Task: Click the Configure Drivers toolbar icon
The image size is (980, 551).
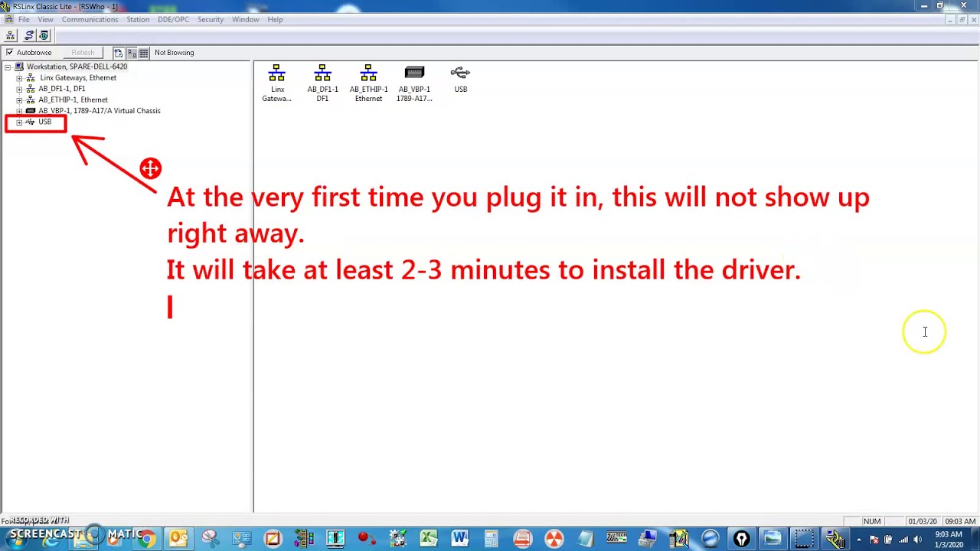Action: [28, 36]
